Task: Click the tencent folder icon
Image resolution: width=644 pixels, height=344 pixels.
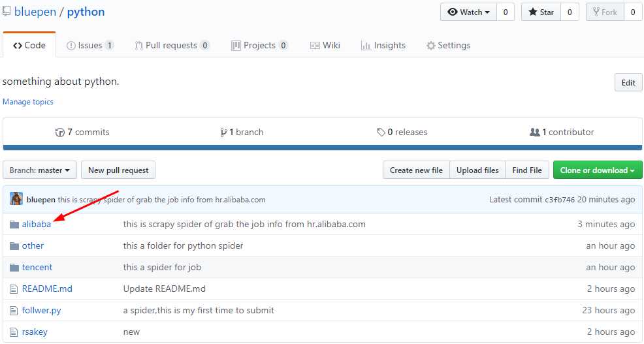Action: tap(14, 267)
